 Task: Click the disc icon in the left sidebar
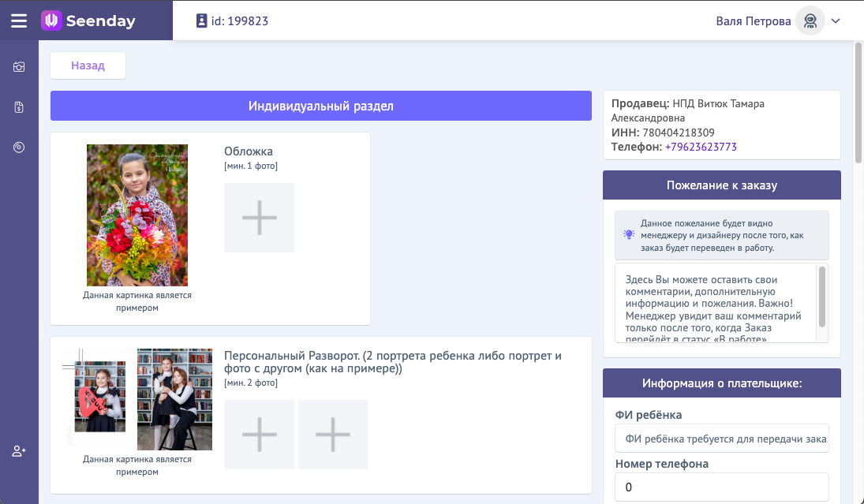click(x=18, y=147)
